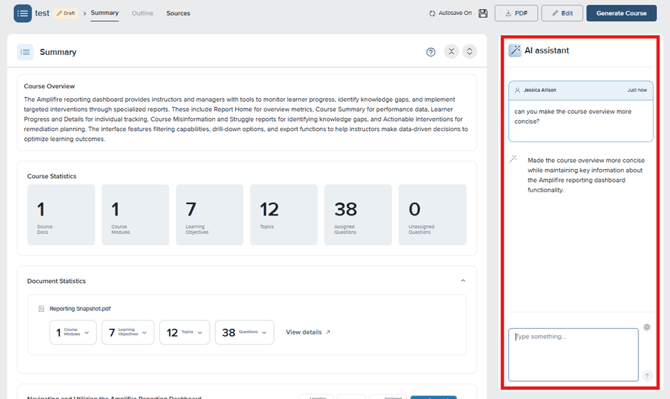This screenshot has width=670, height=399.
Task: Click the AI assistant magic wand icon
Action: (x=515, y=50)
